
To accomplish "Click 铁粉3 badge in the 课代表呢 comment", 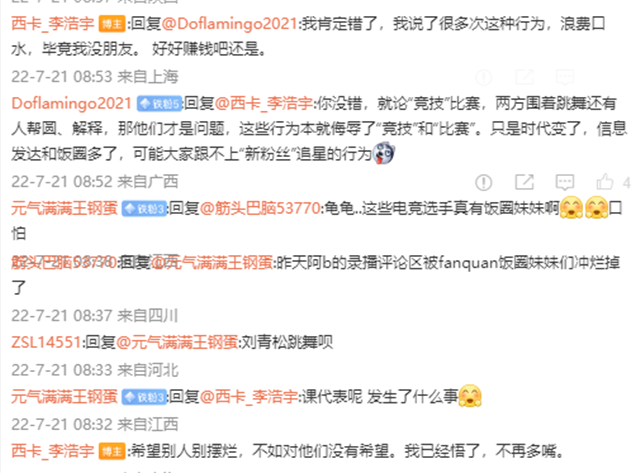I will pyautogui.click(x=144, y=397).
